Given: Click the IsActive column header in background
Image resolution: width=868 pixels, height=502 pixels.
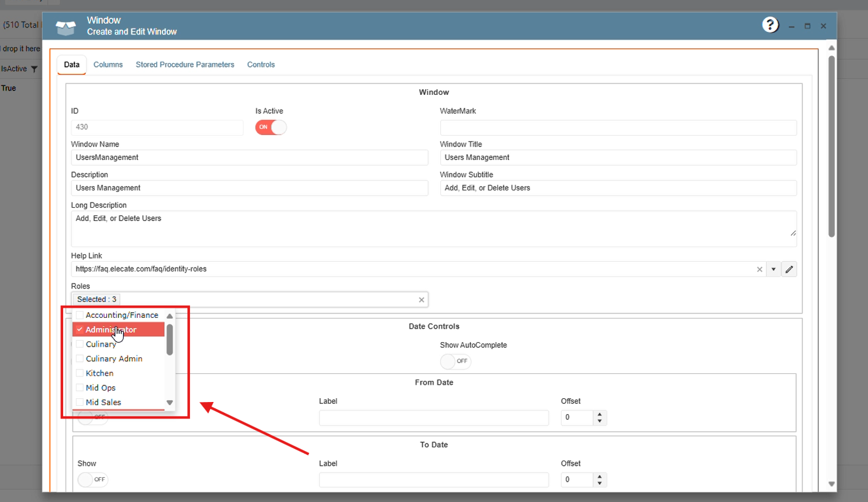Looking at the screenshot, I should point(14,69).
